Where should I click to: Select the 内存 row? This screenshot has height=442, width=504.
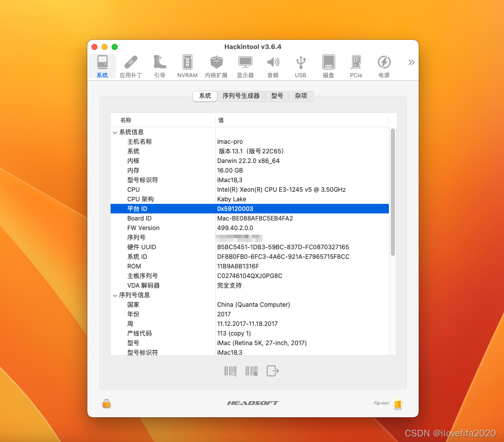(x=249, y=171)
